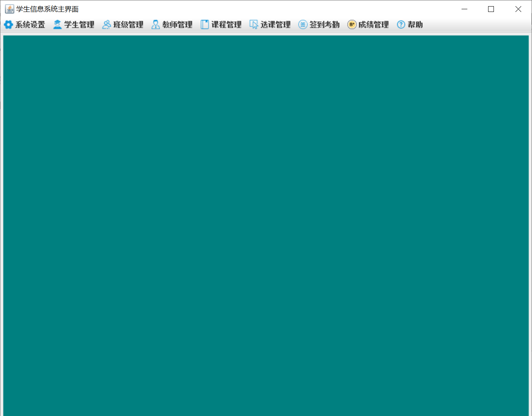Open the 签到考勤 menu
Image resolution: width=532 pixels, height=416 pixels.
319,25
